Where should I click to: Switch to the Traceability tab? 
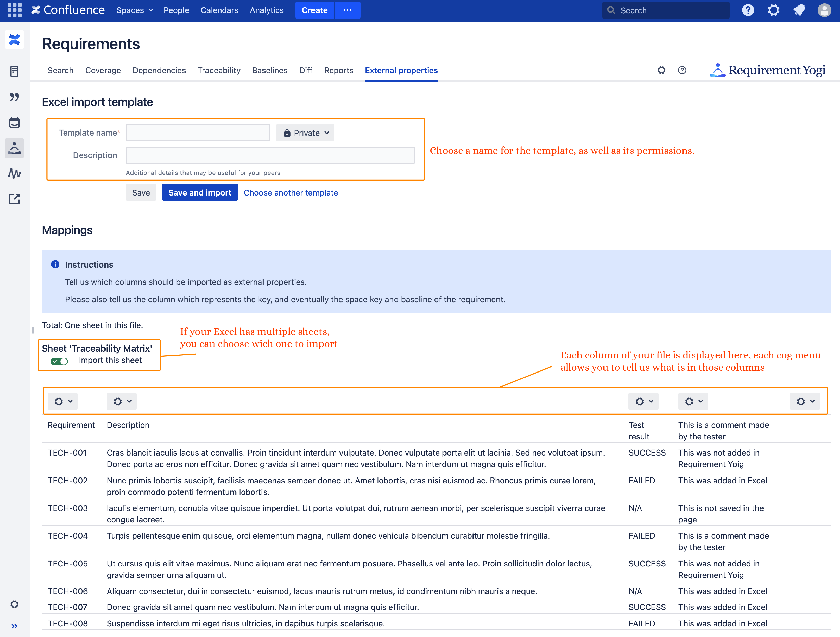click(219, 70)
